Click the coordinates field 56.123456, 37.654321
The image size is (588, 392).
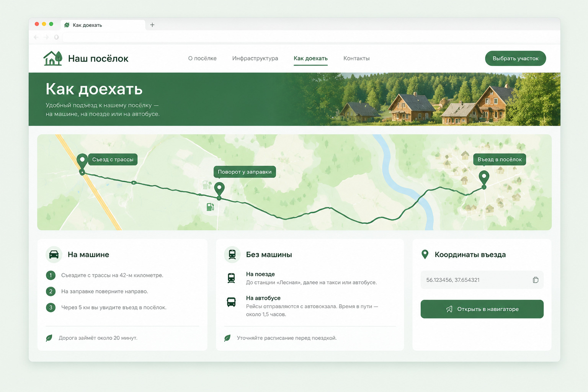482,280
